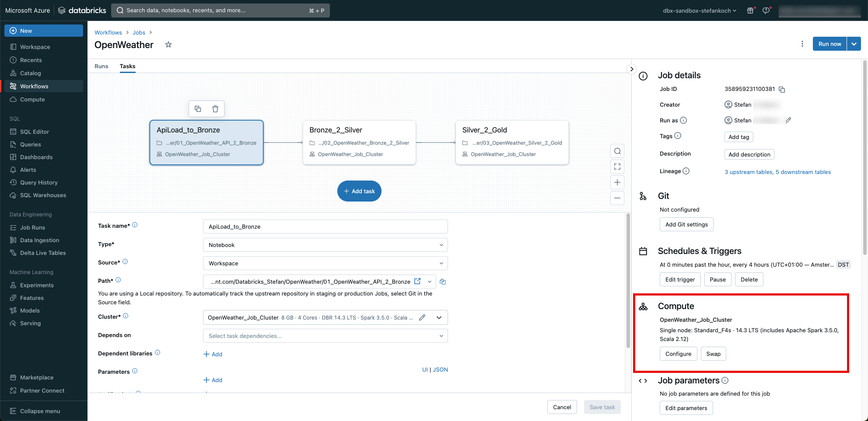
Task: Select the Bronze_2_Silver task node
Action: 359,142
